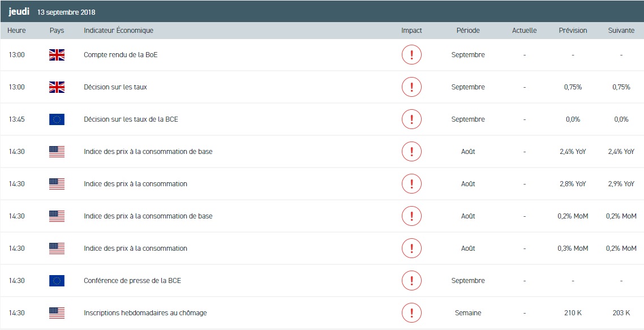Screen dimensions: 644x330
Task: Click the impact icon for Conférence de presse de la BCE
Action: [x=411, y=281]
